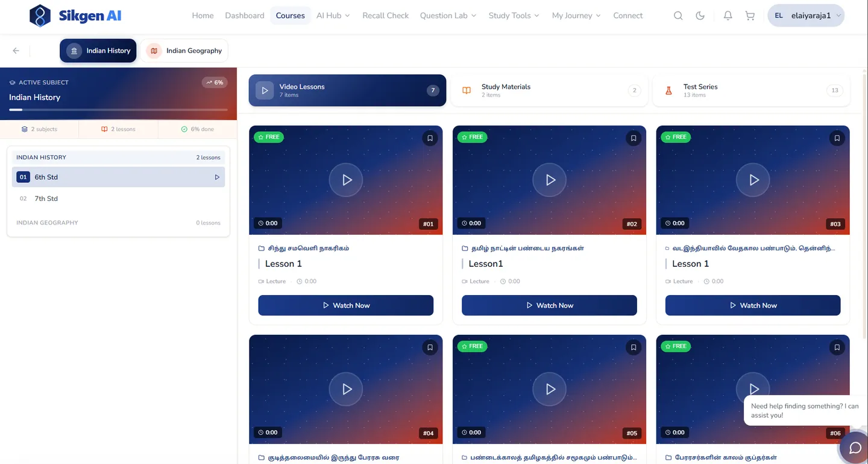This screenshot has height=464, width=868.
Task: Play video thumbnail #04
Action: coord(346,389)
